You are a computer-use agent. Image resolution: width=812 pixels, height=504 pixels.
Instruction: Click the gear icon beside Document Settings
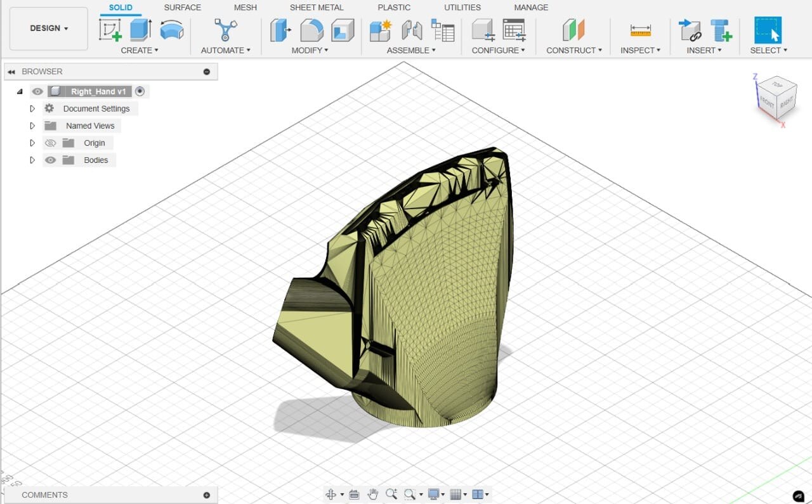[49, 108]
